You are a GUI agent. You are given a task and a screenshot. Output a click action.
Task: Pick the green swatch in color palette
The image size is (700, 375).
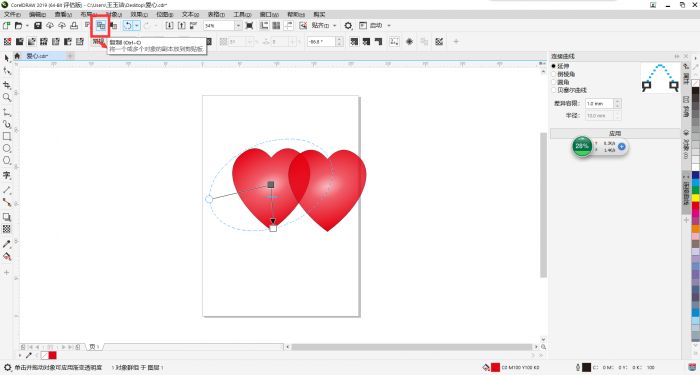click(x=696, y=190)
